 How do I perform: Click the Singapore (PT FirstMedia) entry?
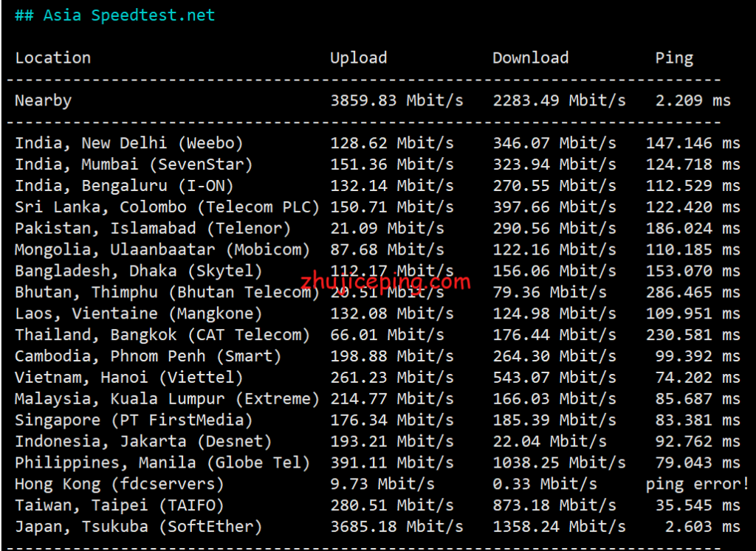click(x=134, y=420)
